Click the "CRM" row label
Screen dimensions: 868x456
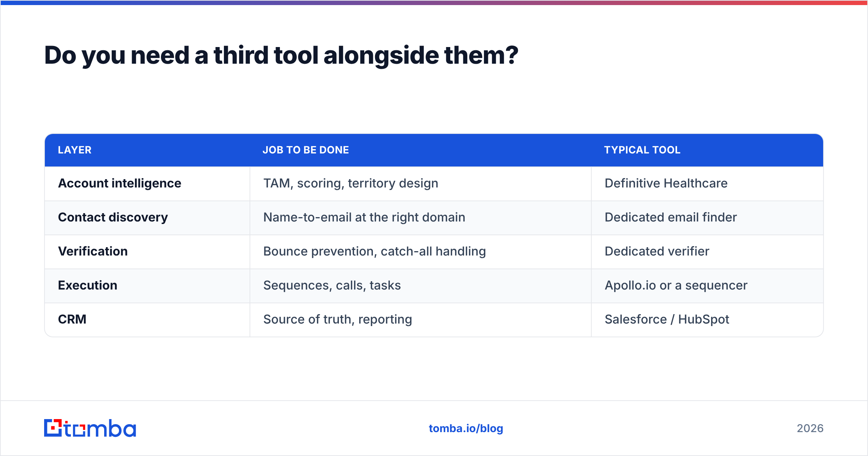72,319
